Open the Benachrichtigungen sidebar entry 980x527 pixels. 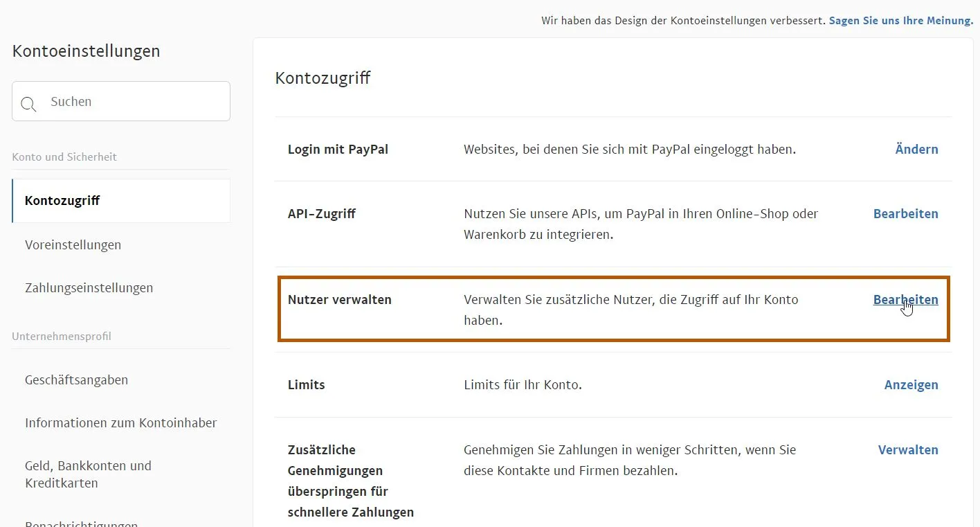click(x=81, y=523)
